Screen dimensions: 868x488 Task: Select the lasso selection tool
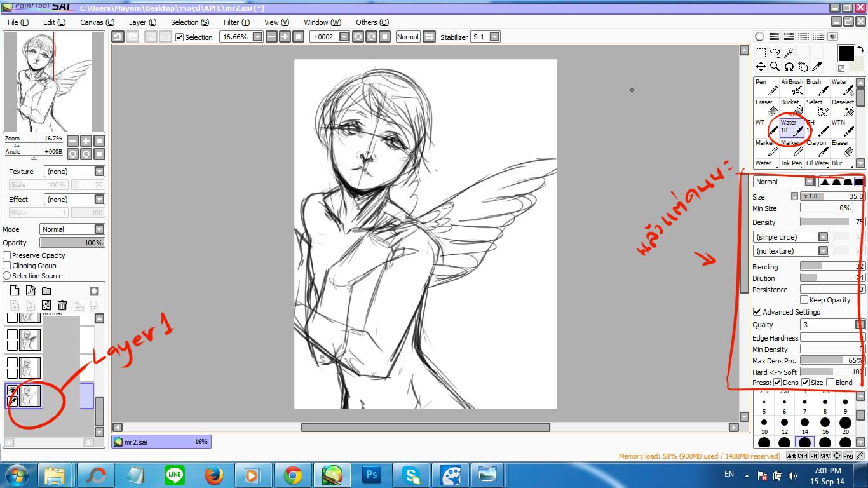tap(775, 53)
